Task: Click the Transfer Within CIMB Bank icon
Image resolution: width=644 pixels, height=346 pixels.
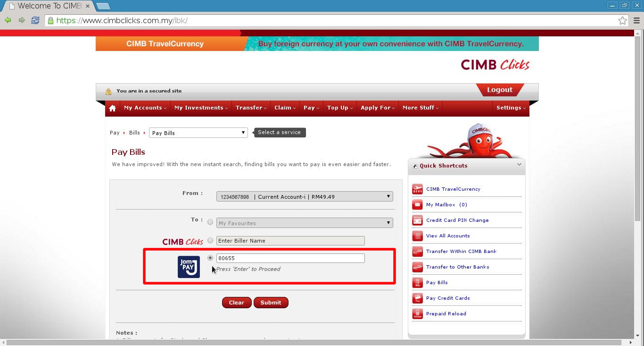Action: coord(417,252)
